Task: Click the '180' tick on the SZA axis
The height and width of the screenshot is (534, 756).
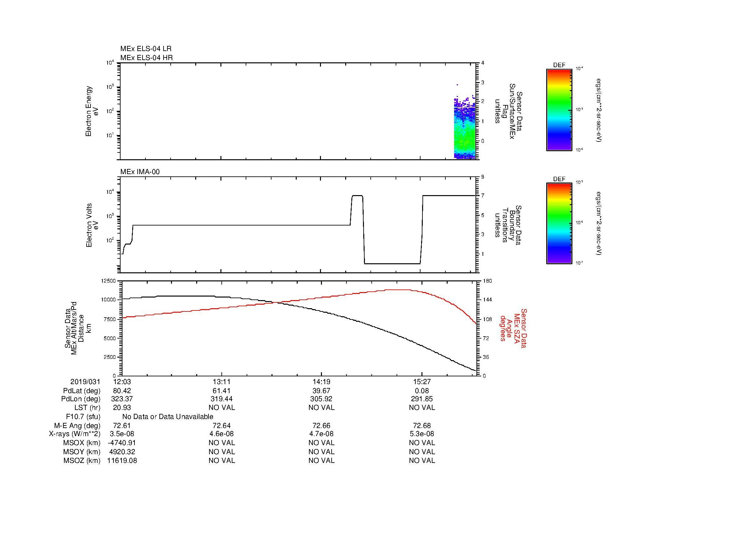Action: coord(487,281)
